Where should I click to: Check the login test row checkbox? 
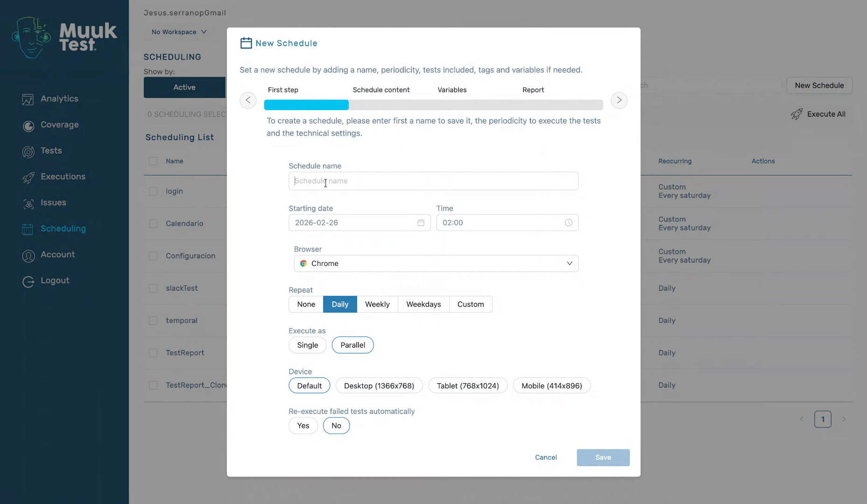click(153, 191)
